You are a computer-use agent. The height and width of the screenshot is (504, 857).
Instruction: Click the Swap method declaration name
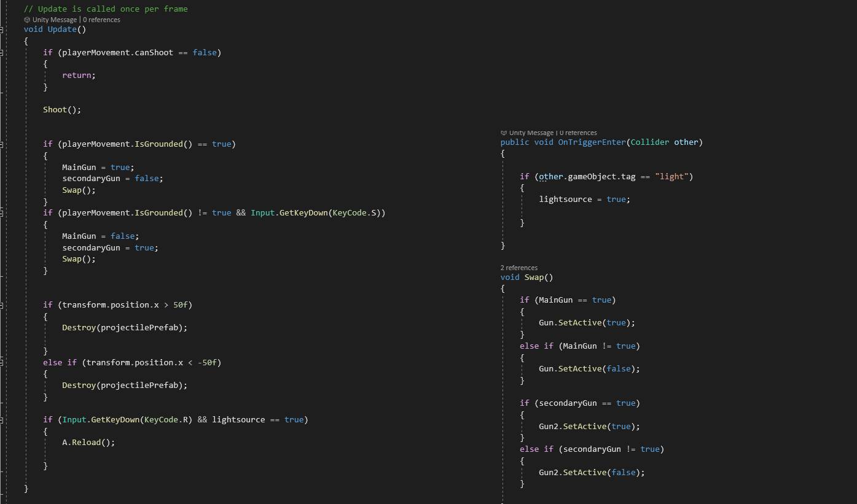click(533, 277)
